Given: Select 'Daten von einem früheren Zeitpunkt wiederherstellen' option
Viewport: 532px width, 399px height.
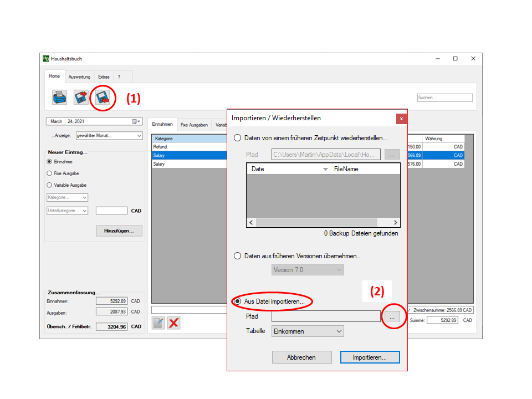Looking at the screenshot, I should pyautogui.click(x=238, y=138).
